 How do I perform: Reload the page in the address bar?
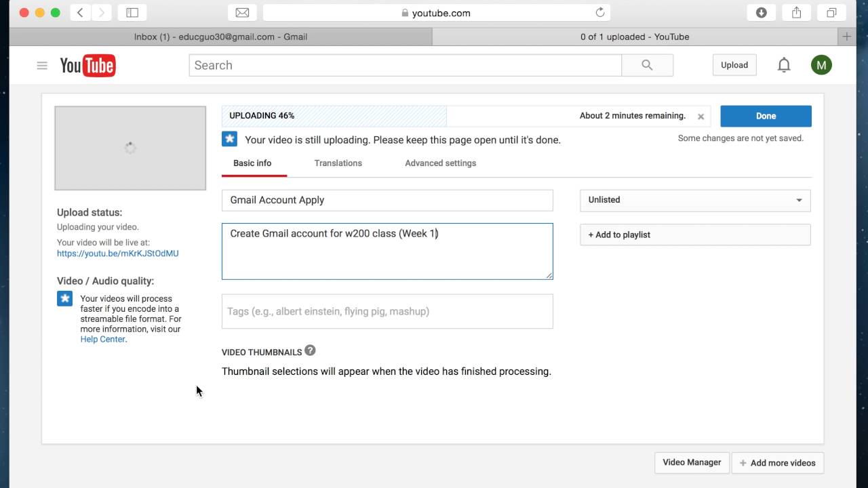[600, 13]
